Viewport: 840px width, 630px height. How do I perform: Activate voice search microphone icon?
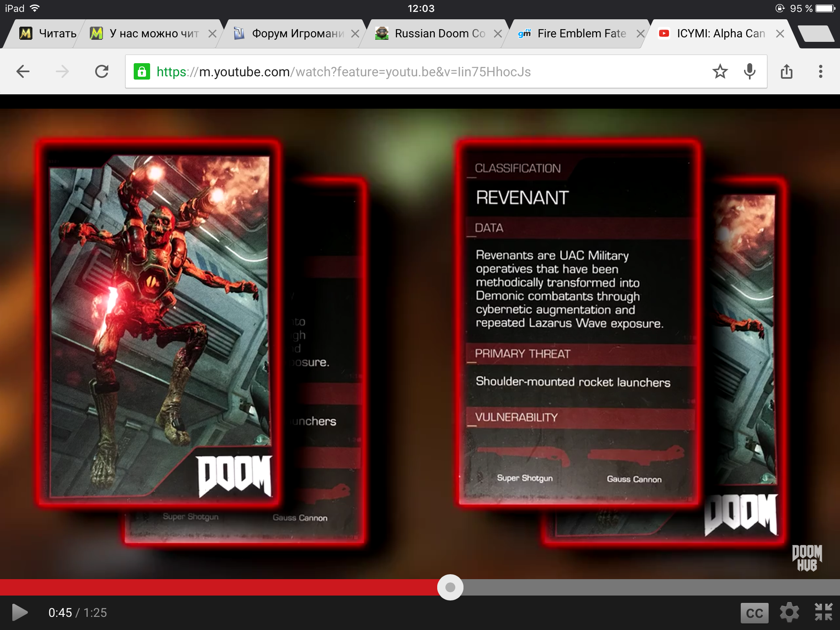749,71
